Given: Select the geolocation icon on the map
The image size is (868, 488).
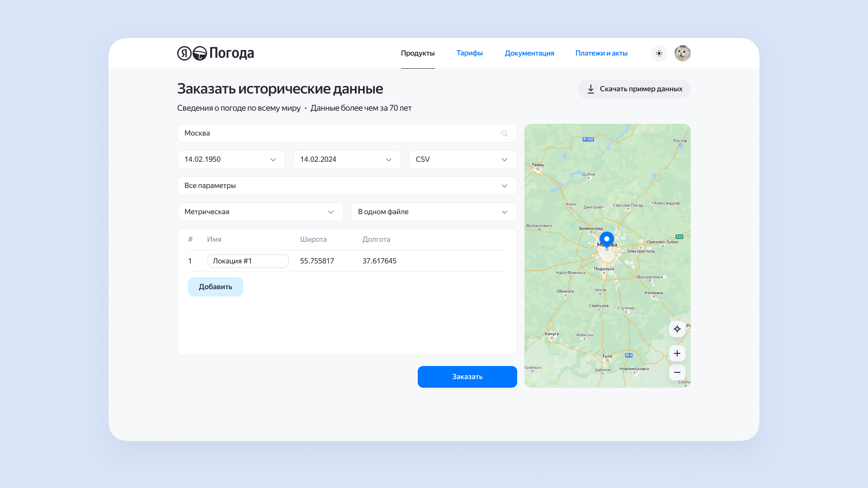Looking at the screenshot, I should tap(677, 329).
